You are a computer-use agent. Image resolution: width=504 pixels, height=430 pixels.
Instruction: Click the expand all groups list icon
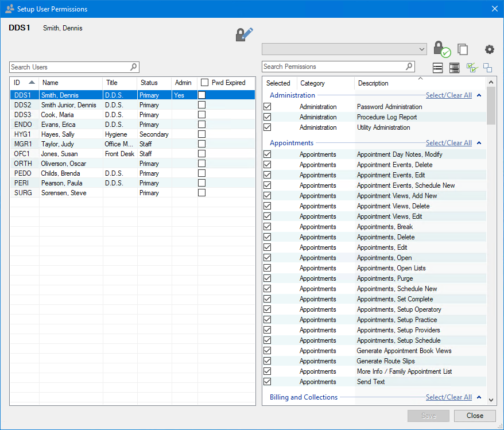click(454, 68)
